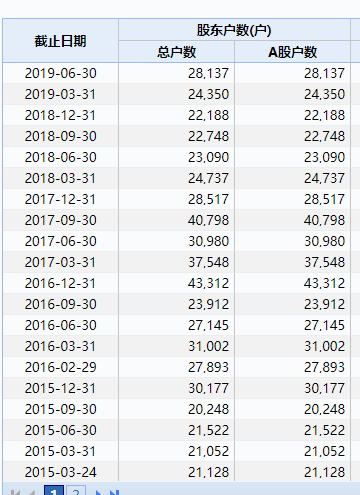360x495 pixels.
Task: Open page 2 of the table
Action: [76, 490]
